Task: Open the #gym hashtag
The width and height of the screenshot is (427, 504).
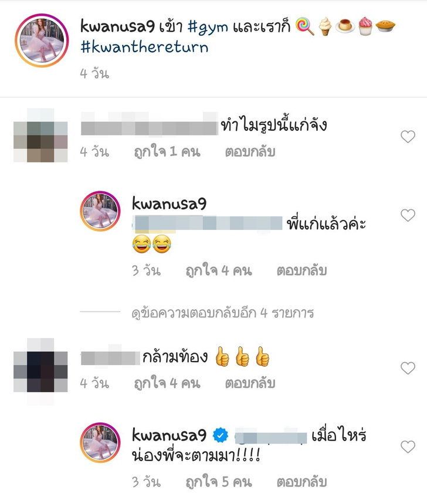Action: click(208, 28)
